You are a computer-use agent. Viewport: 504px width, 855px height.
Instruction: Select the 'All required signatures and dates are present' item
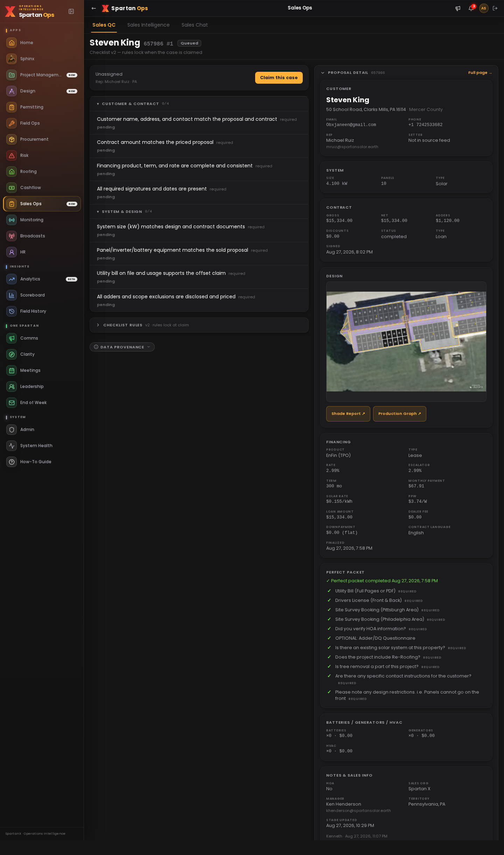[x=199, y=193]
